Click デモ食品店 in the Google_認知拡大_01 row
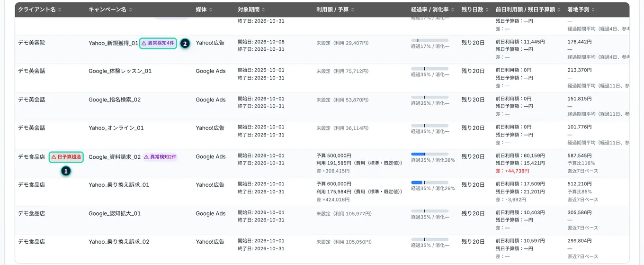644x265 pixels. click(x=32, y=213)
